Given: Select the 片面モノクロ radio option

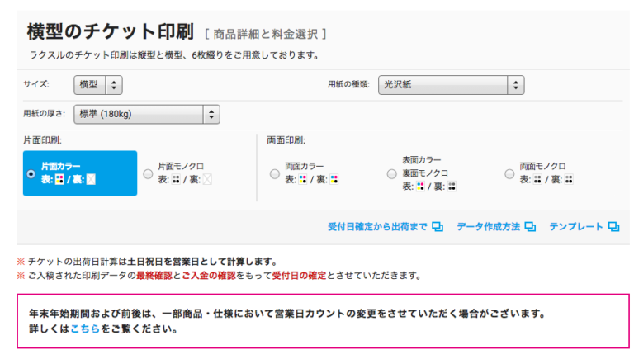Looking at the screenshot, I should 148,173.
